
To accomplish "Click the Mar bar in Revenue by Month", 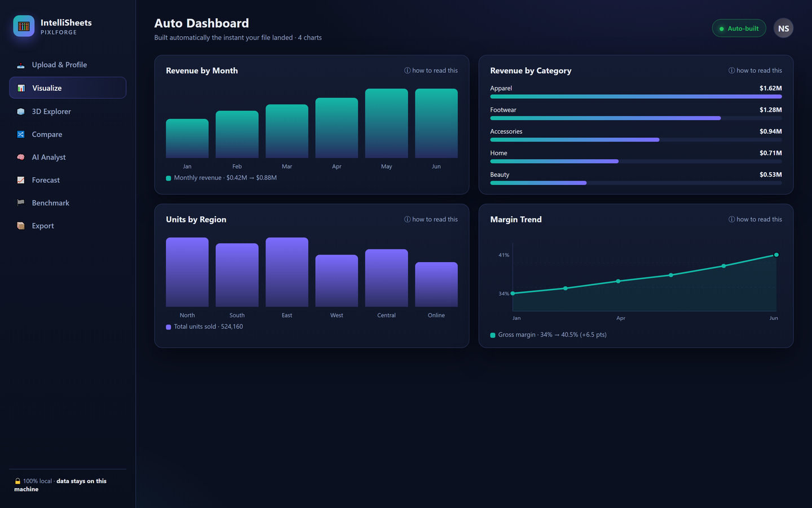I will tap(287, 131).
